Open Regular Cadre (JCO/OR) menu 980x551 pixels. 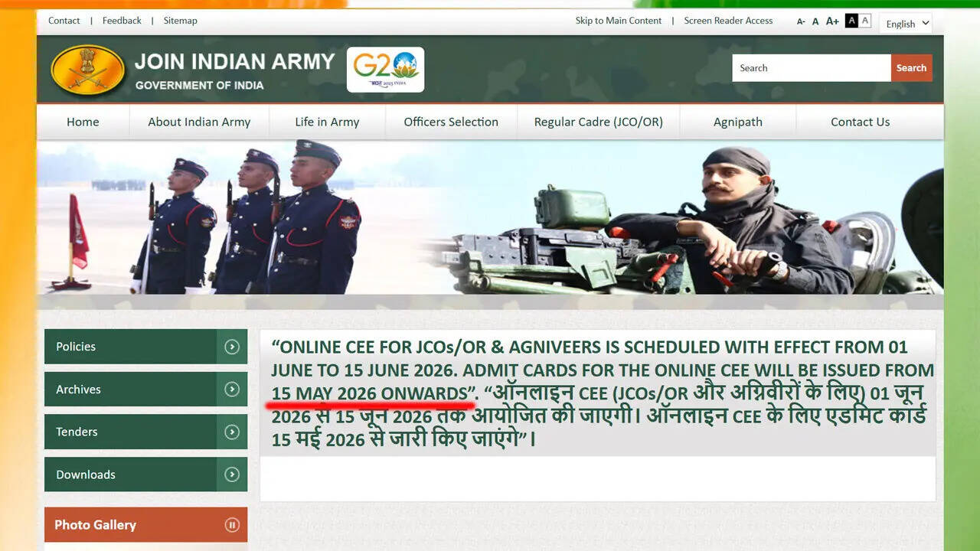tap(599, 122)
